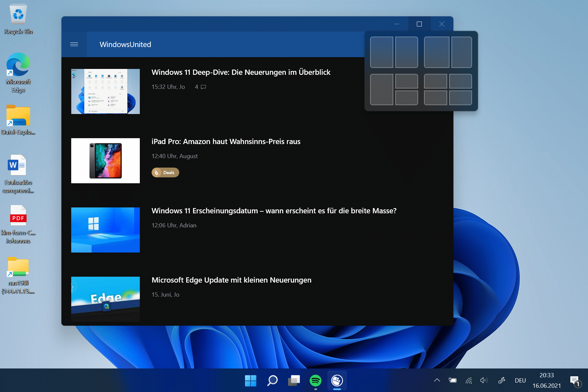Viewport: 588px width, 392px height.
Task: Click '15:32 Uhr, Jo' article timestamp
Action: click(168, 87)
